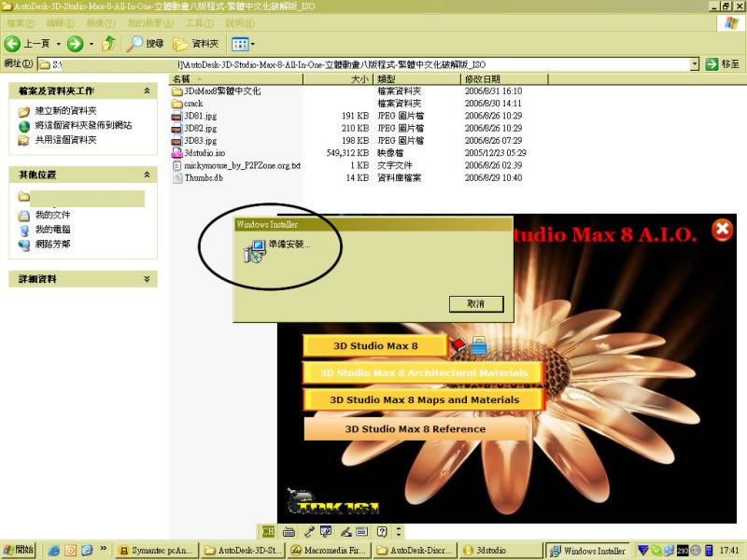Viewport: 747px width, 560px height.
Task: Open the 檔案 menu
Action: tap(21, 23)
